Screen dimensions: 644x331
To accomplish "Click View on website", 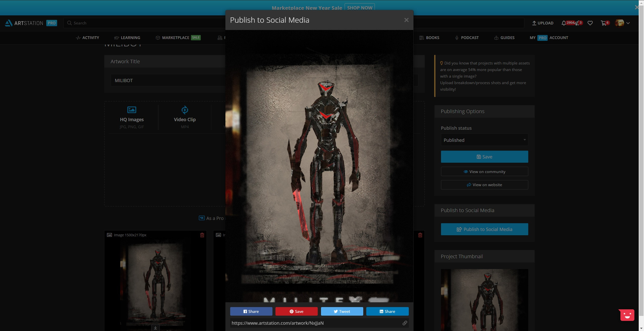I will 484,185.
